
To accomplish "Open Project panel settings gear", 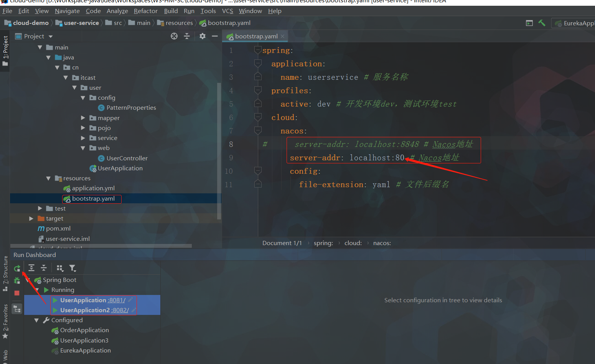I will pos(203,36).
